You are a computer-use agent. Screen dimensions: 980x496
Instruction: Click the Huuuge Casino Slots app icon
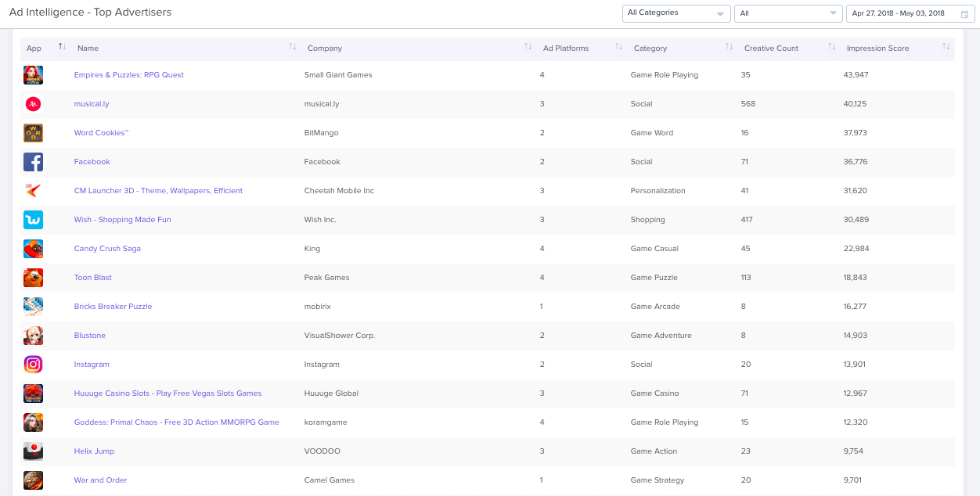coord(33,394)
